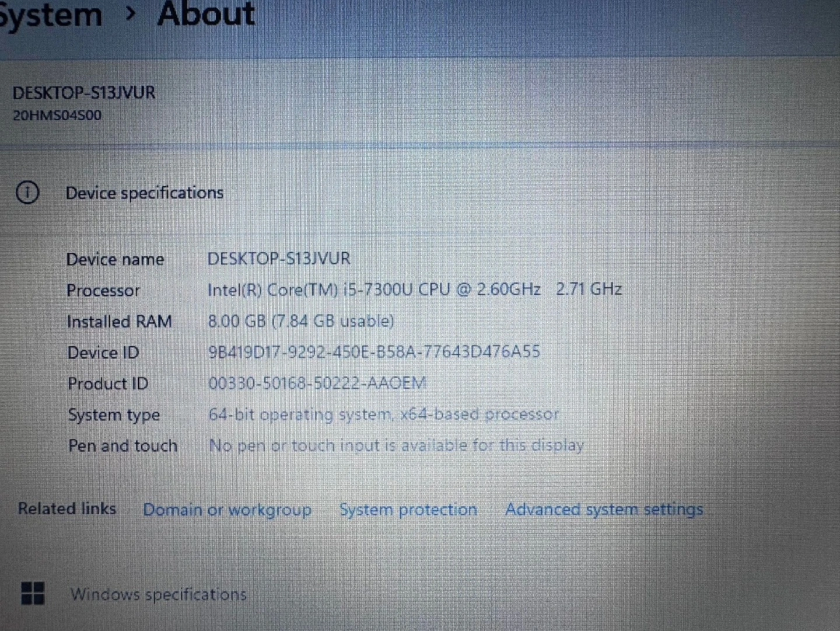Click the About page title

206,14
